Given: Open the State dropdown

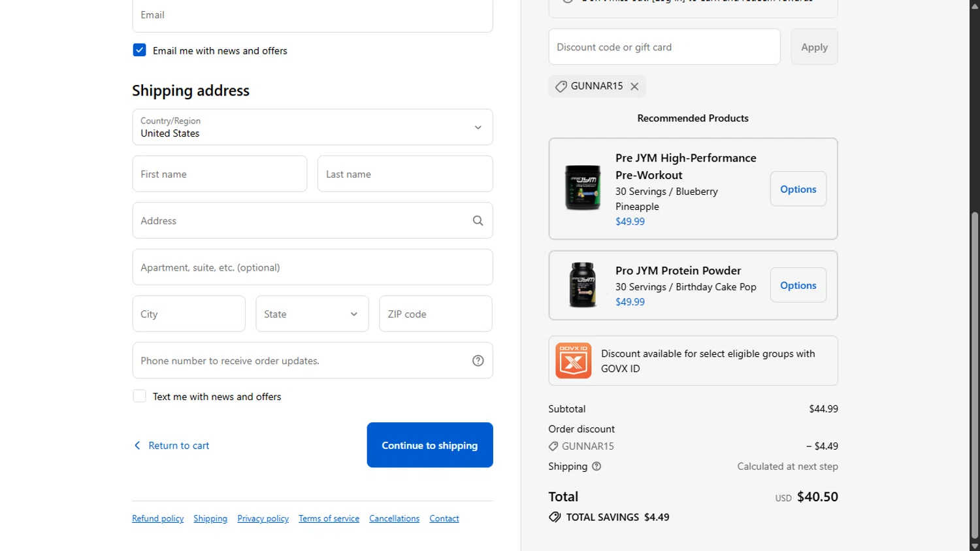Looking at the screenshot, I should tap(312, 314).
